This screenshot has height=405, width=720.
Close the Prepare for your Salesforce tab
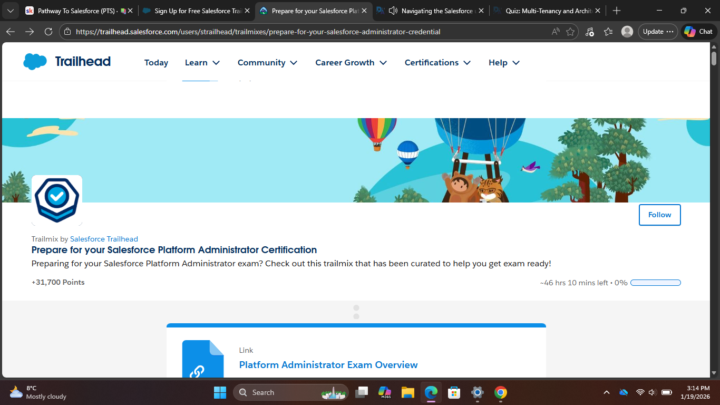point(364,11)
